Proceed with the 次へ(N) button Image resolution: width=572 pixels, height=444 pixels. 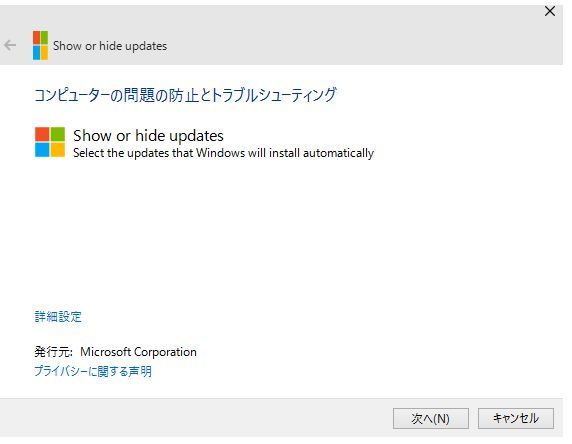(x=430, y=418)
